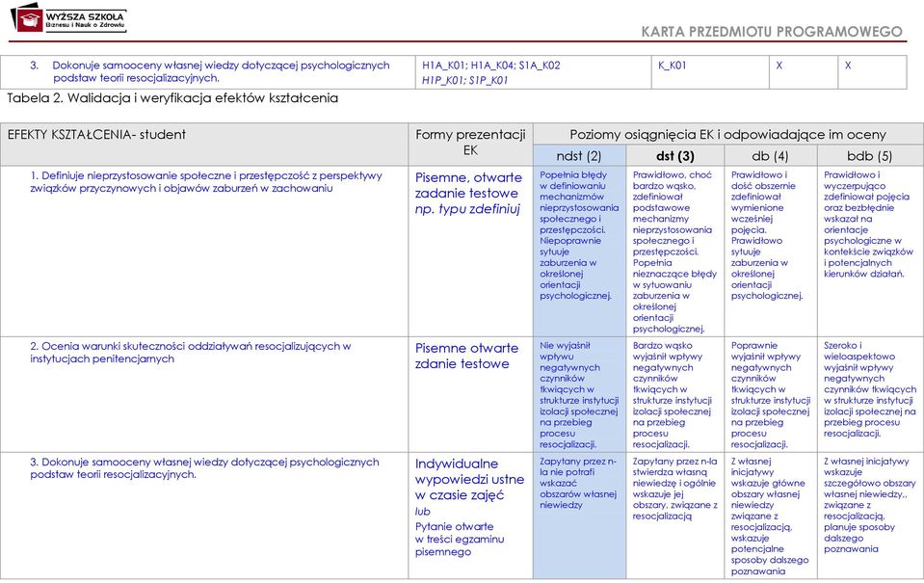The height and width of the screenshot is (583, 924).
Task: Click the 'H1P_K01; S1P_K01' italic text
Action: pos(464,80)
